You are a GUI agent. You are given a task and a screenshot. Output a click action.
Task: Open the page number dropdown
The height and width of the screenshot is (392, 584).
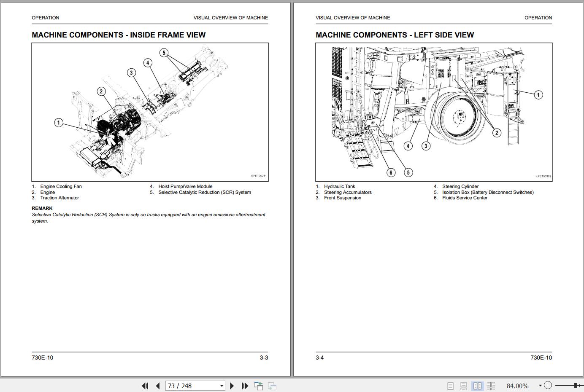click(x=222, y=386)
